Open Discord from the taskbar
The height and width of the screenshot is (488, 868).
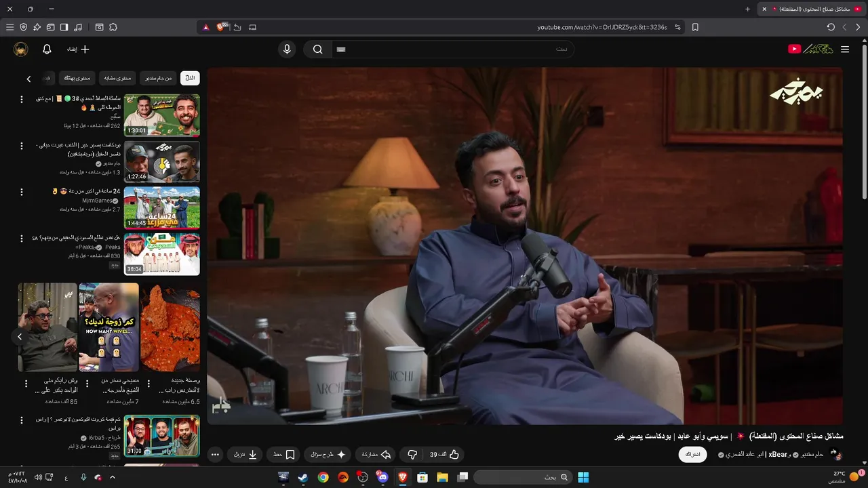(x=382, y=477)
